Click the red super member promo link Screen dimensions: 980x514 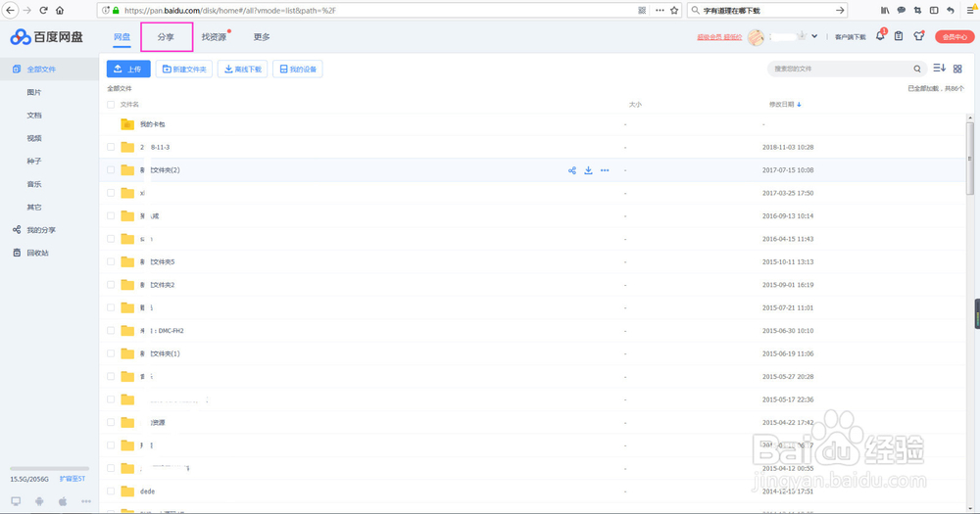tap(719, 37)
